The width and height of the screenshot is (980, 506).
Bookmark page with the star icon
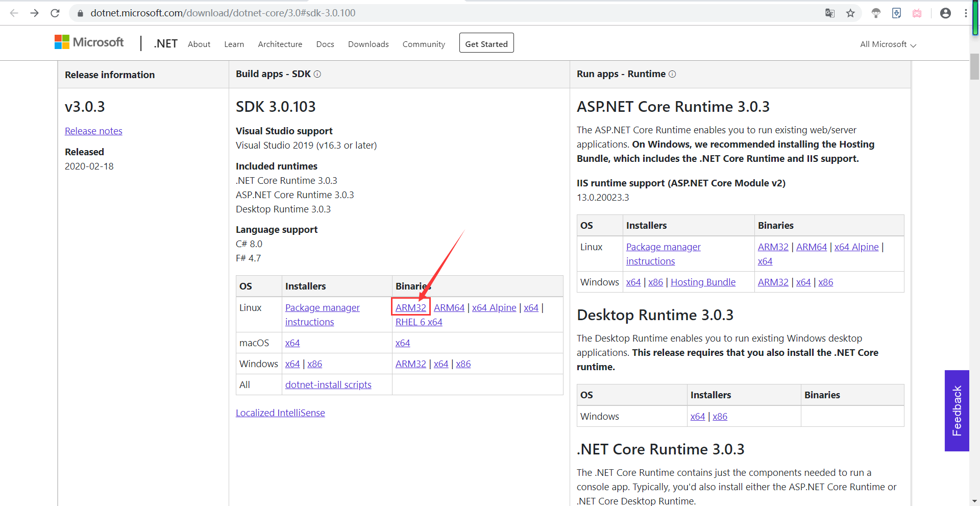[850, 13]
